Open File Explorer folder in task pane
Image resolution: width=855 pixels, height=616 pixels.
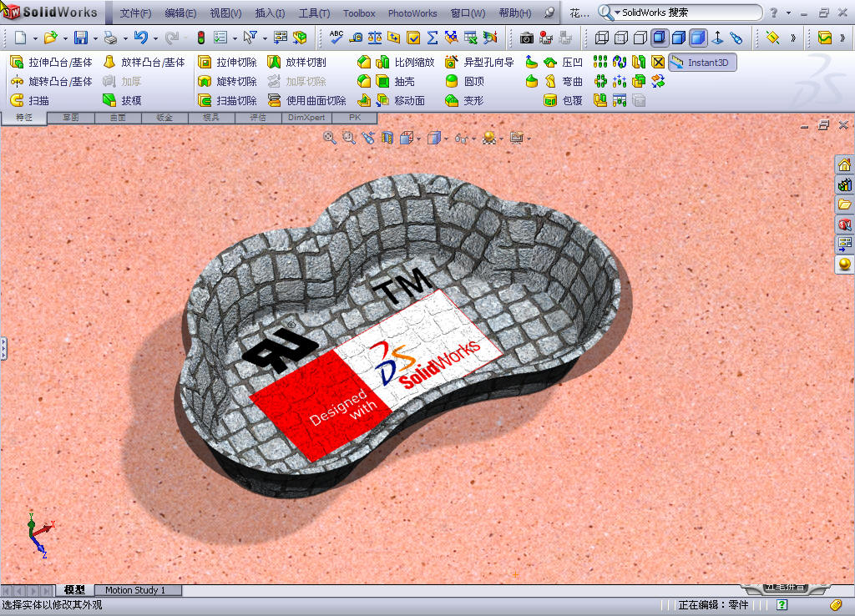[844, 204]
